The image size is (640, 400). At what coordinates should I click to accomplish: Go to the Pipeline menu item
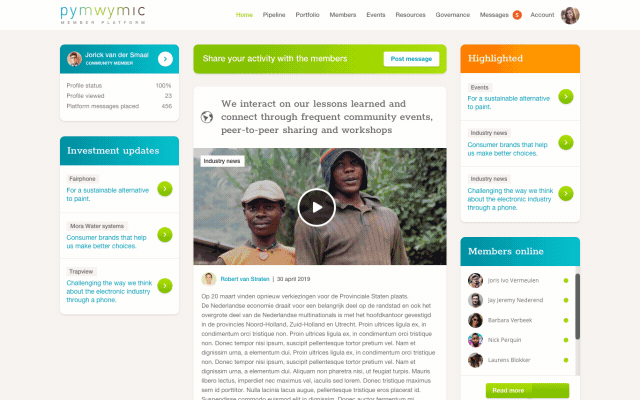(274, 15)
